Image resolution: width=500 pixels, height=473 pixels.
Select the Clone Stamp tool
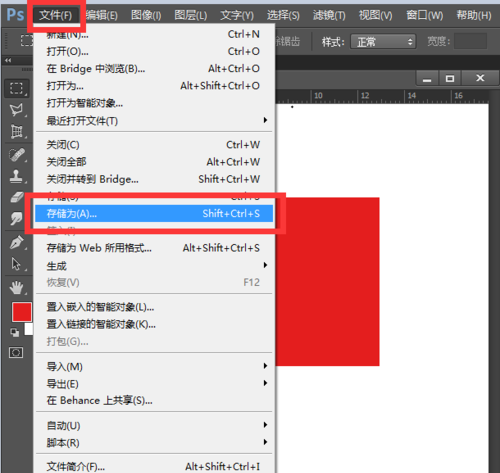16,176
